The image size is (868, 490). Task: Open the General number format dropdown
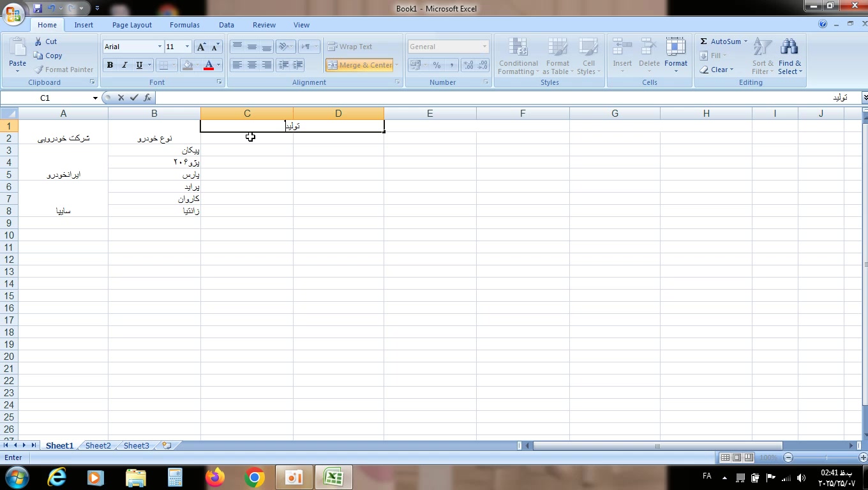point(484,47)
